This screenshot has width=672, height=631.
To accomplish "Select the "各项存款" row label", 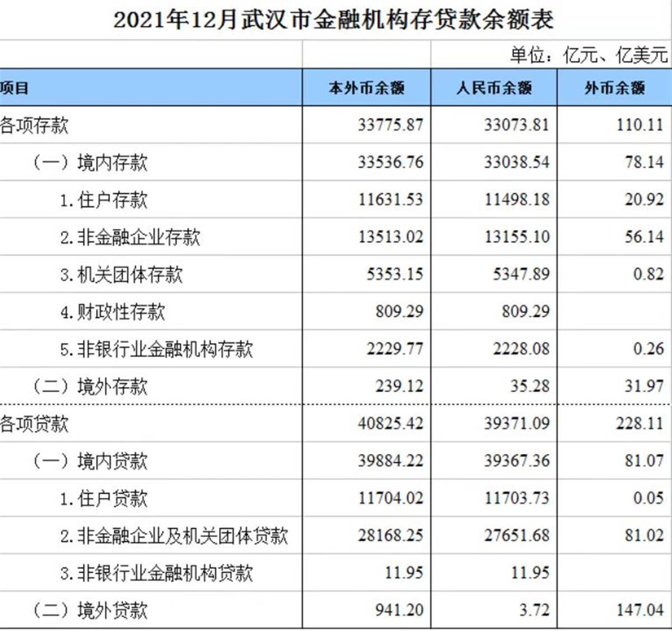I will click(34, 125).
